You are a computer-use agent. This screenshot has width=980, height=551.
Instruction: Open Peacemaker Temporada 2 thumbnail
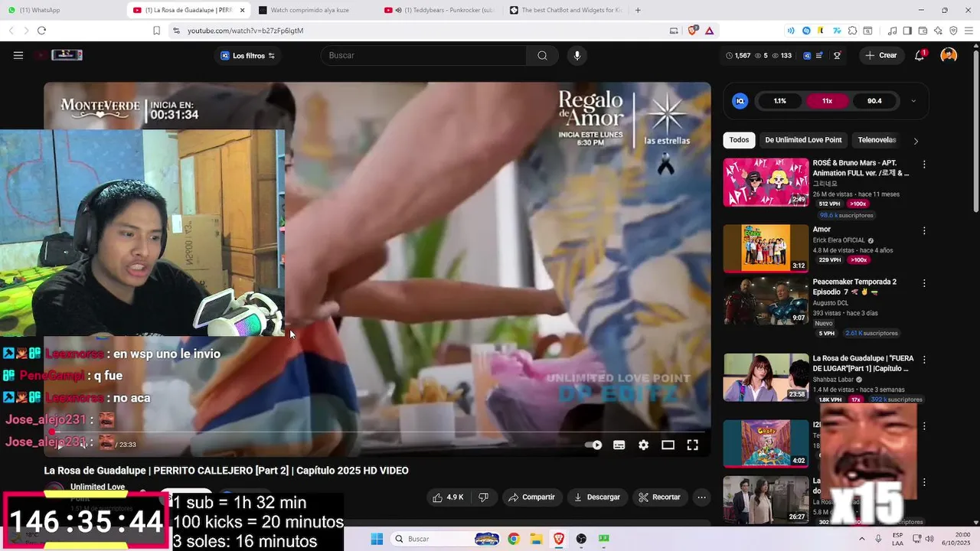pos(766,301)
